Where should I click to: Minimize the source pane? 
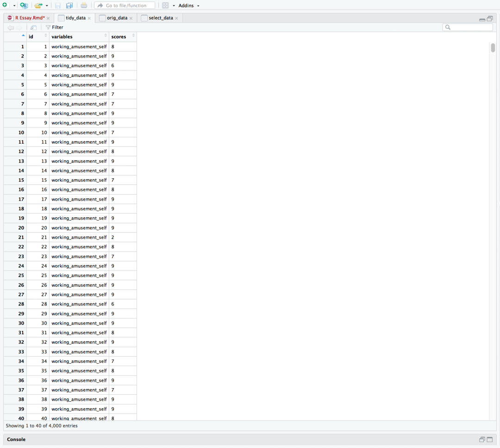tap(482, 19)
